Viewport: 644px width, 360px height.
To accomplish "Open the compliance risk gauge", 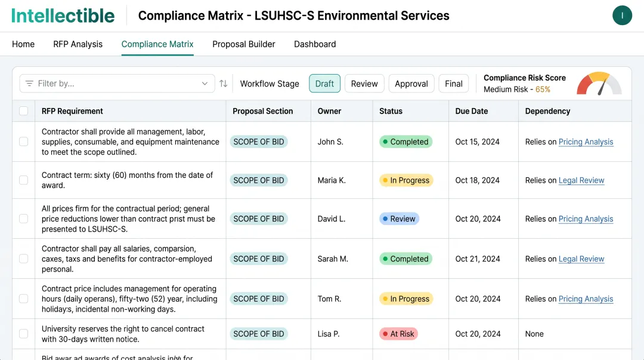I will point(599,84).
